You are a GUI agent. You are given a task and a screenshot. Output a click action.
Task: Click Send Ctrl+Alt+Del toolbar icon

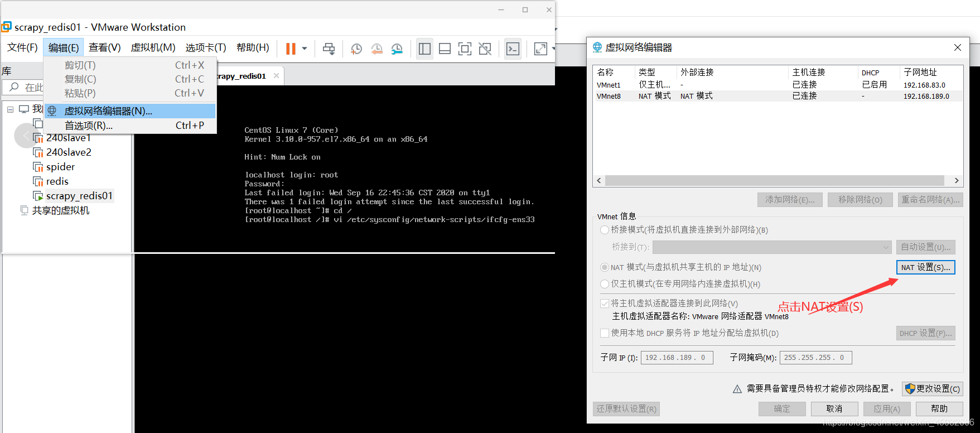point(329,49)
